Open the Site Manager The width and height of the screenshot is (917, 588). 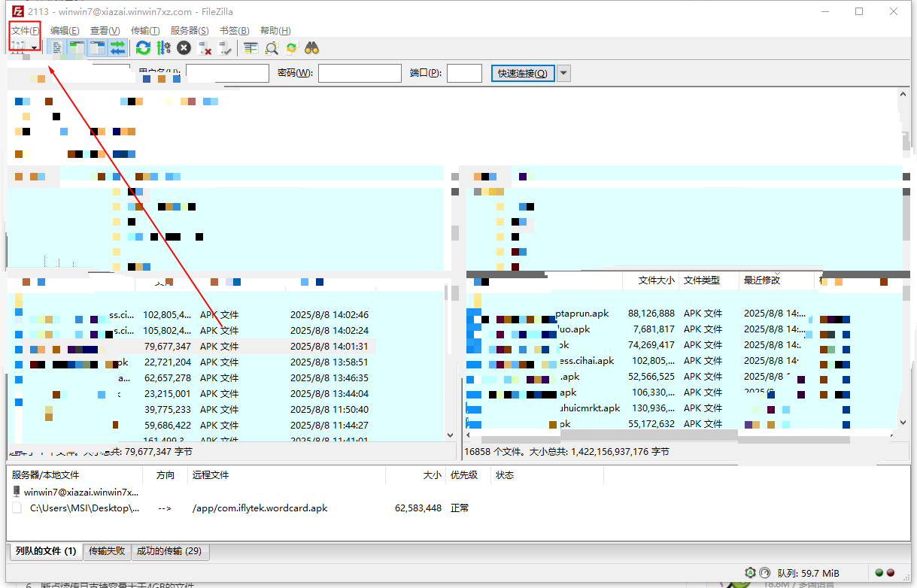(x=16, y=47)
